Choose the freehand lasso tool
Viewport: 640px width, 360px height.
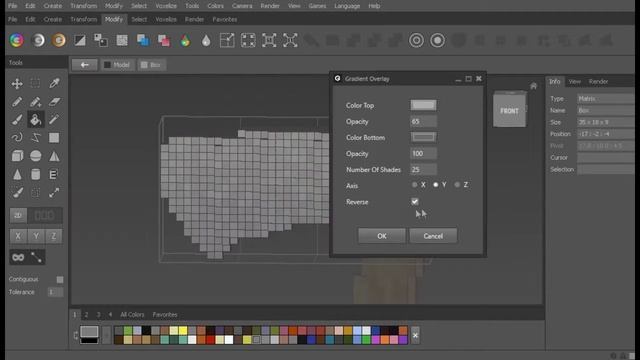pos(17,138)
